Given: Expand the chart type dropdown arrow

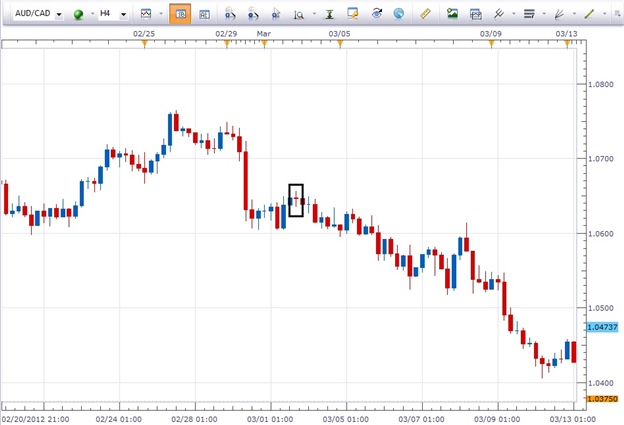Looking at the screenshot, I should 161,14.
